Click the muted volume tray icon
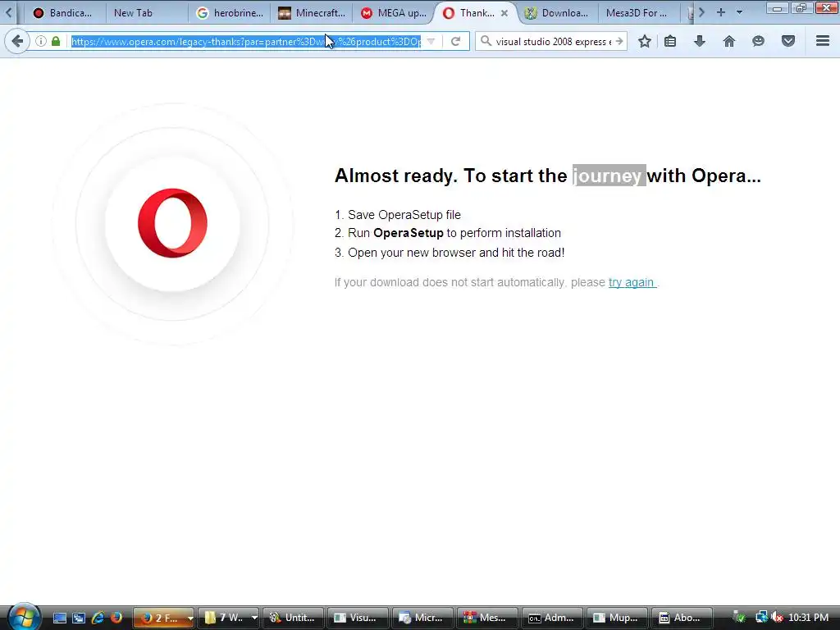This screenshot has height=630, width=840. [776, 618]
